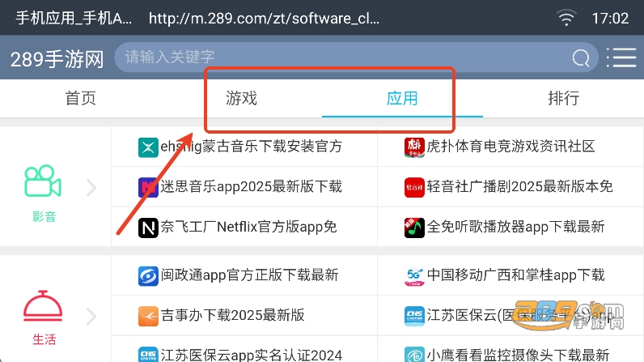This screenshot has height=362, width=644.
Task: Open the 排行 ranking tab
Action: (563, 99)
